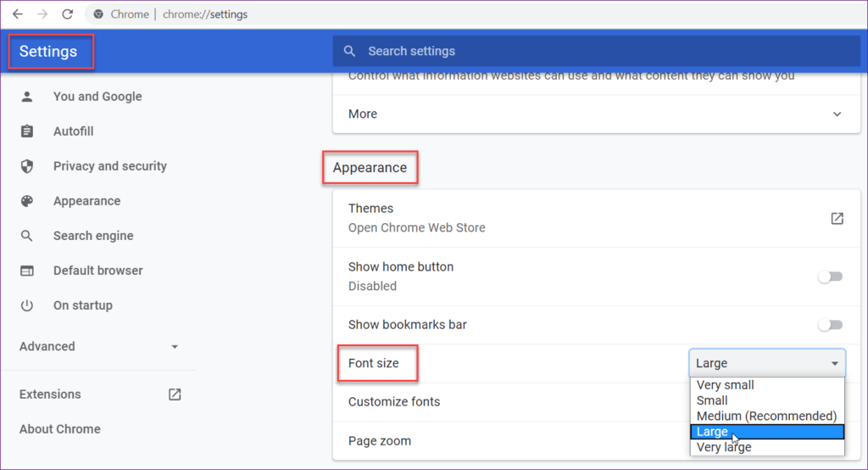The image size is (868, 470).
Task: Click the Default browser window icon
Action: click(x=26, y=271)
